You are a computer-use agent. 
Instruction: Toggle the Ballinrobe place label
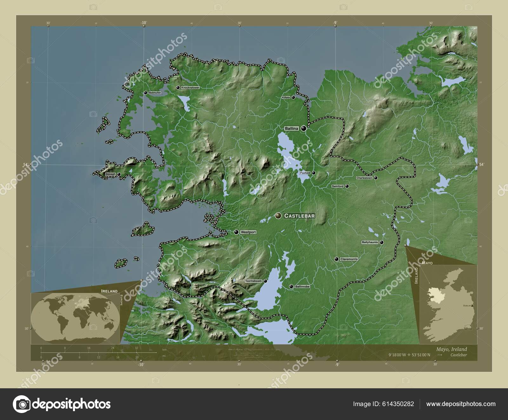point(302,286)
